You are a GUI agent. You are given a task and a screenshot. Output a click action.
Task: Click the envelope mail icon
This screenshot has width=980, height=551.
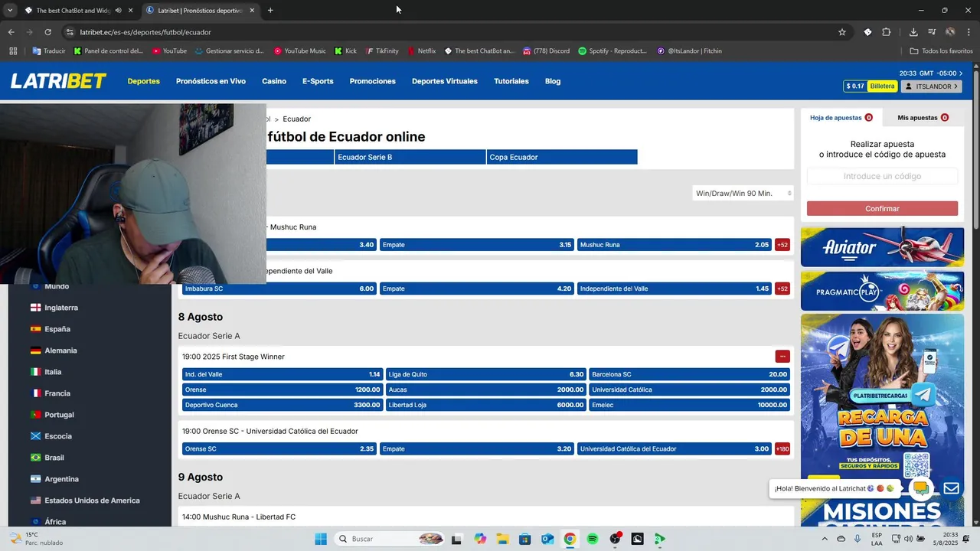(x=951, y=488)
